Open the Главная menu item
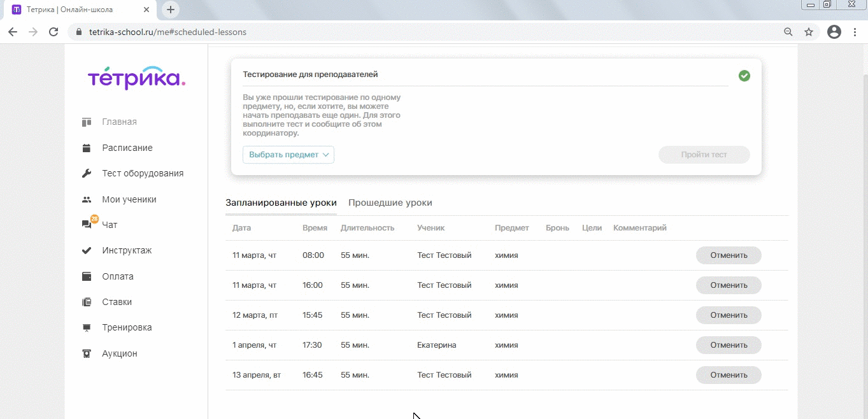Screen dimensions: 868x419 click(119, 122)
